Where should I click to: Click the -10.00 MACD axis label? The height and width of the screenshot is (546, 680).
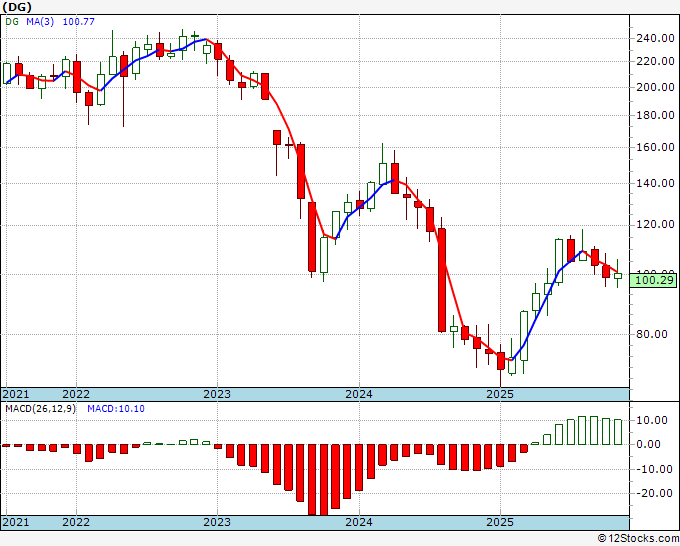(x=653, y=469)
